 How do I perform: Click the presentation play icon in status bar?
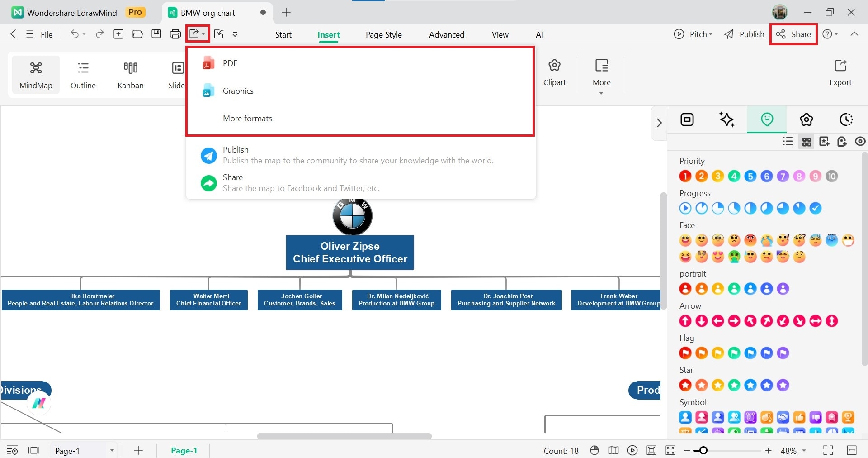point(632,450)
